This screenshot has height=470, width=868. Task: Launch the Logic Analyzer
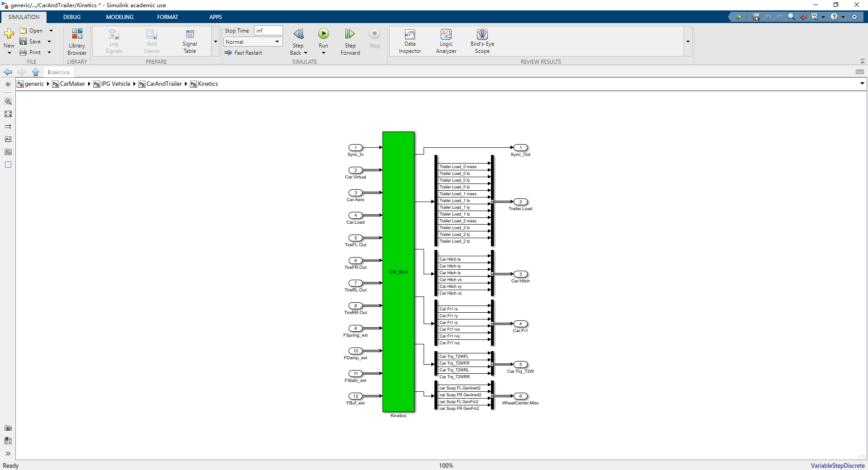pos(446,42)
